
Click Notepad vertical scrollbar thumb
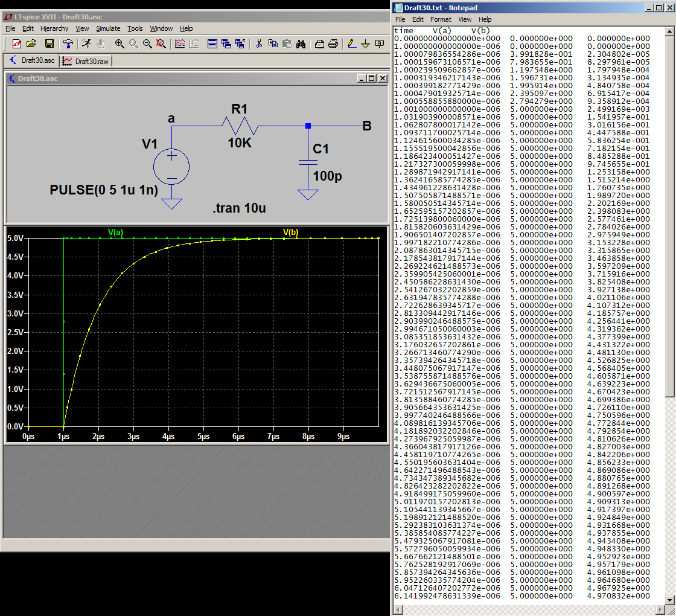[x=670, y=217]
